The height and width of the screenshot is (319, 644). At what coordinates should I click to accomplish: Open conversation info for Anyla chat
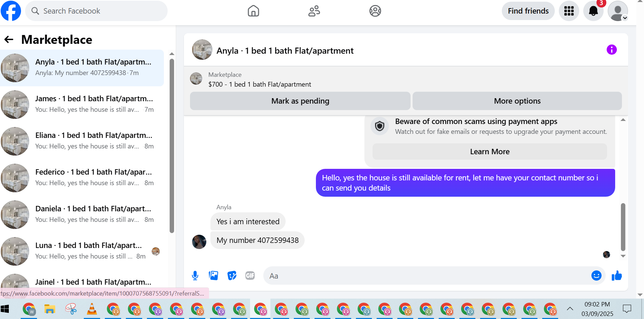(x=611, y=50)
